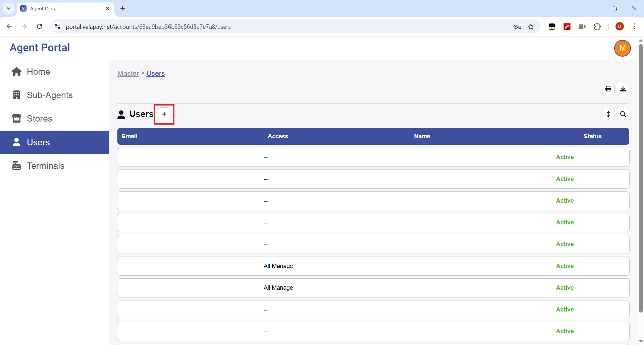Open Stores in sidebar
This screenshot has height=345, width=644.
(x=54, y=119)
